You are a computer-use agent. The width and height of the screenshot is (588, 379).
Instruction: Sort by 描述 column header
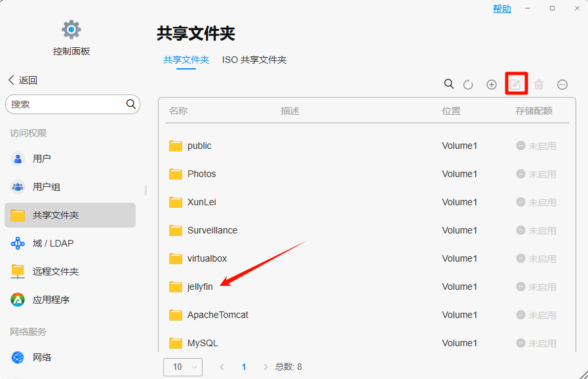pos(290,111)
